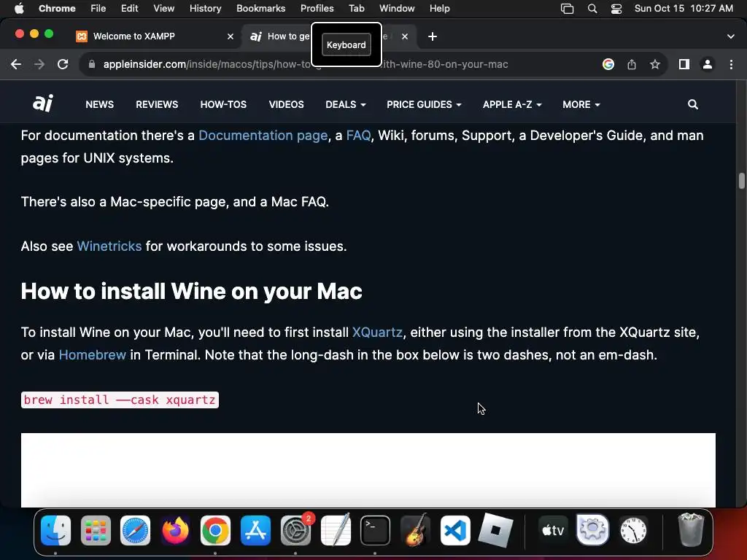This screenshot has height=560, width=747.
Task: Open Control Center in menu bar
Action: tap(616, 9)
